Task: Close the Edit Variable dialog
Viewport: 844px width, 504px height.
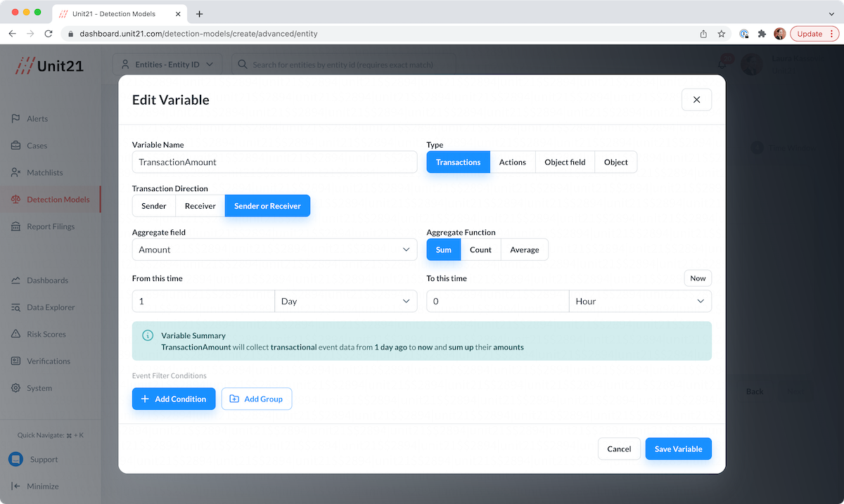Action: click(x=696, y=100)
